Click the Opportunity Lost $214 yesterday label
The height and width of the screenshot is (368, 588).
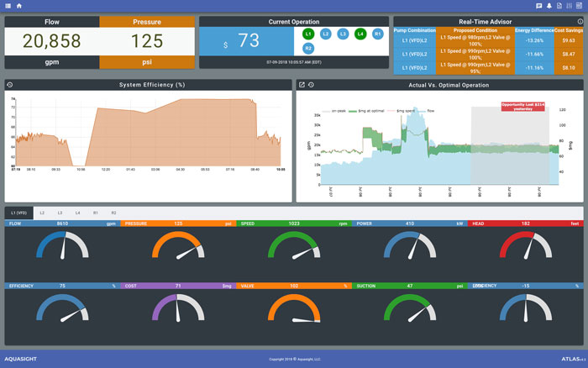(522, 107)
